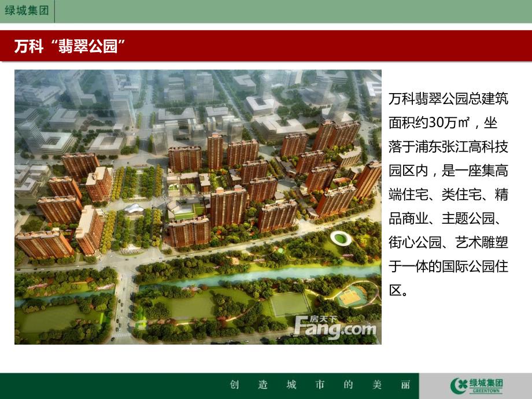
Task: Click the 绿城集团 label in the top-left header
Action: point(27,10)
